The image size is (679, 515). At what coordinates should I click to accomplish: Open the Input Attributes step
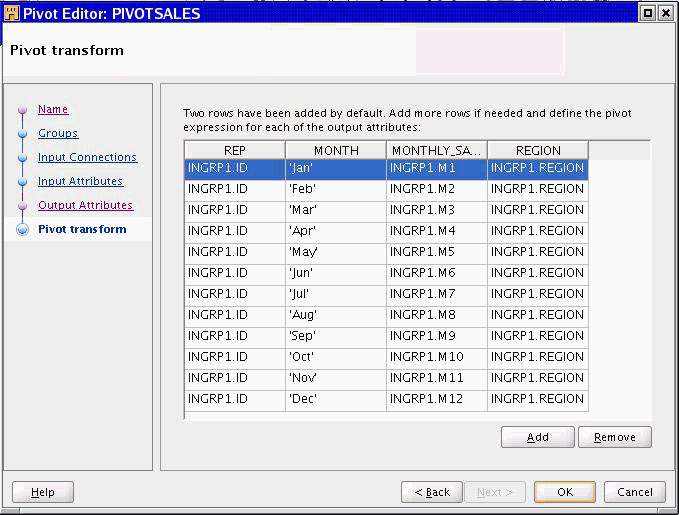click(x=80, y=181)
